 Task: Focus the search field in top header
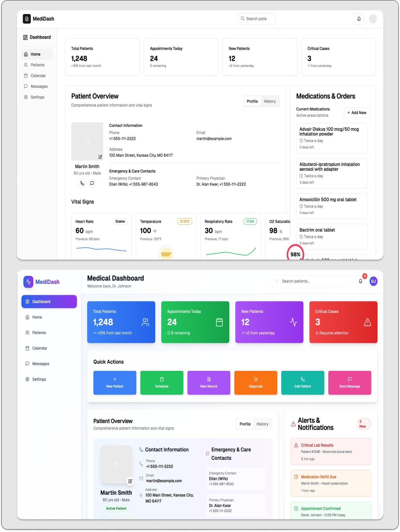[257, 19]
